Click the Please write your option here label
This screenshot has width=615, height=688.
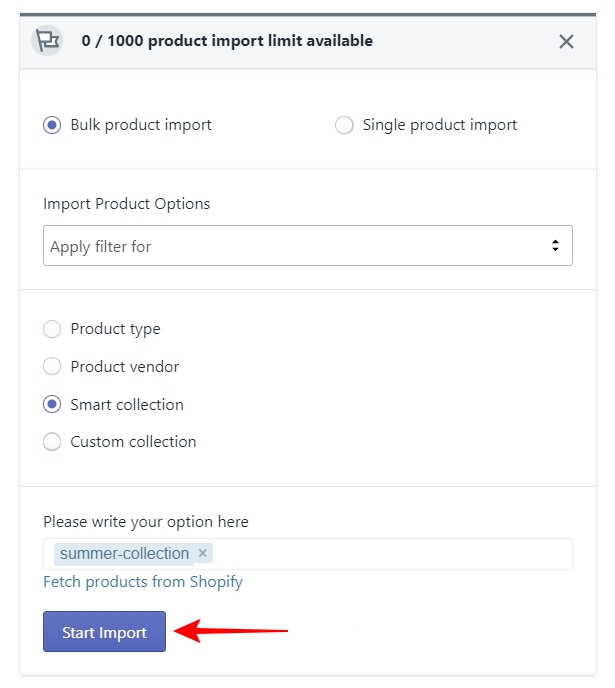(146, 522)
